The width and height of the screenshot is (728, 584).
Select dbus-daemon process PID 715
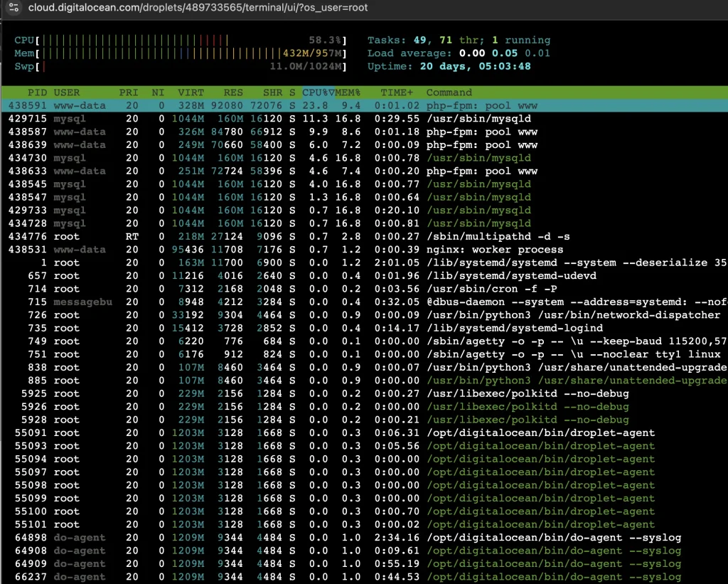[x=364, y=302]
